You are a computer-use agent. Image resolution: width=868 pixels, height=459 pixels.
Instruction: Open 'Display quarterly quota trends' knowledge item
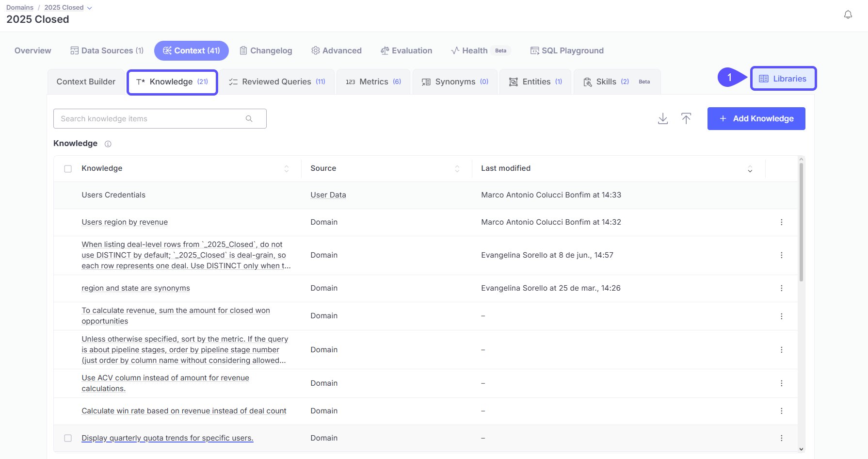pyautogui.click(x=167, y=438)
